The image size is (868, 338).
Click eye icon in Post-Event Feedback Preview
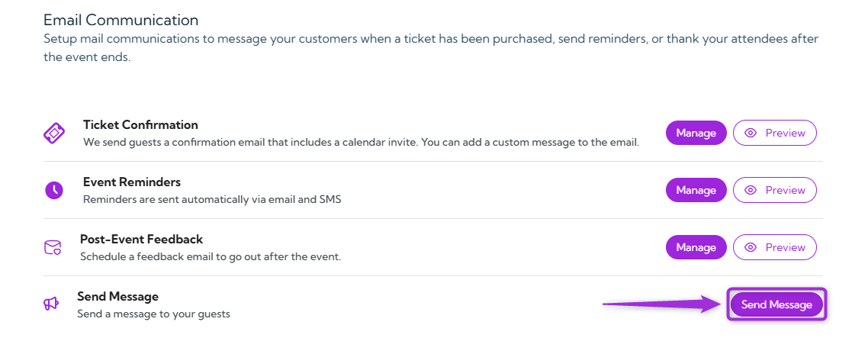(x=751, y=247)
